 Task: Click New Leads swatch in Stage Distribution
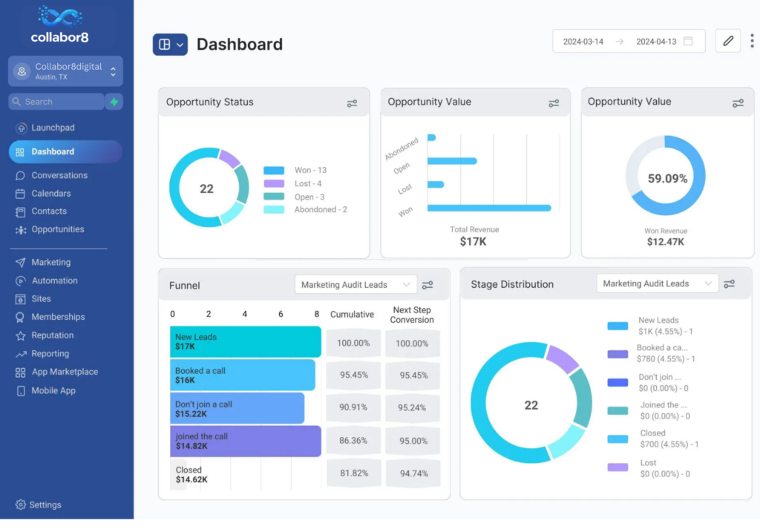pos(617,326)
